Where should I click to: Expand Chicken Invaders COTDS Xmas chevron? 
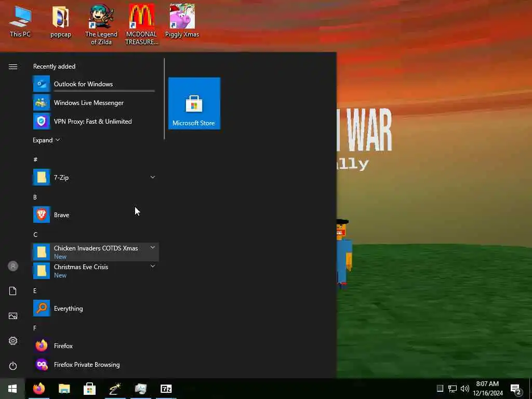point(153,248)
